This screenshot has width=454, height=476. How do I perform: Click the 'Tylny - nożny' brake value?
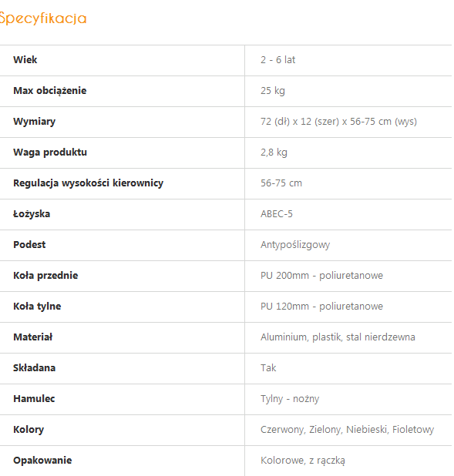point(290,399)
